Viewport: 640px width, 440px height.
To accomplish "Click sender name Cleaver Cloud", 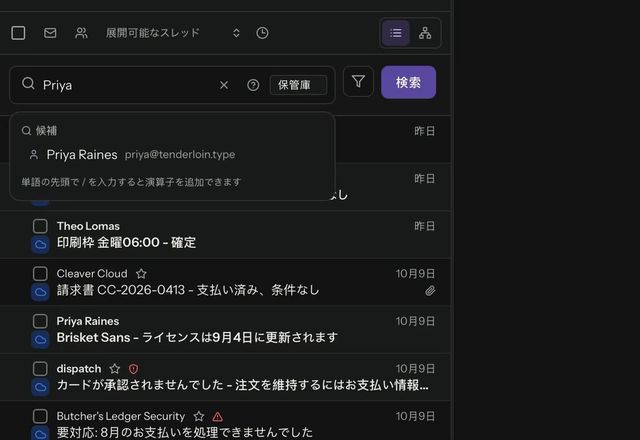I will coord(92,273).
